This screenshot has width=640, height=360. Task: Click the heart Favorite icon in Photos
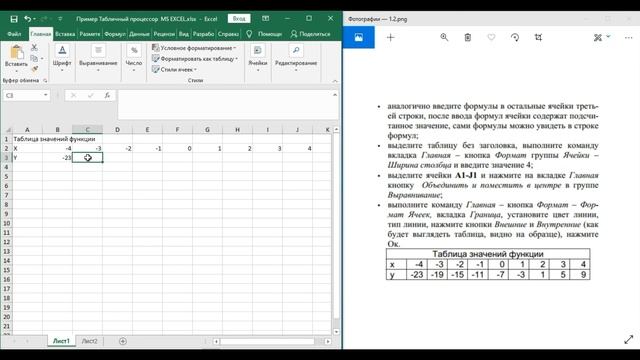click(x=491, y=37)
